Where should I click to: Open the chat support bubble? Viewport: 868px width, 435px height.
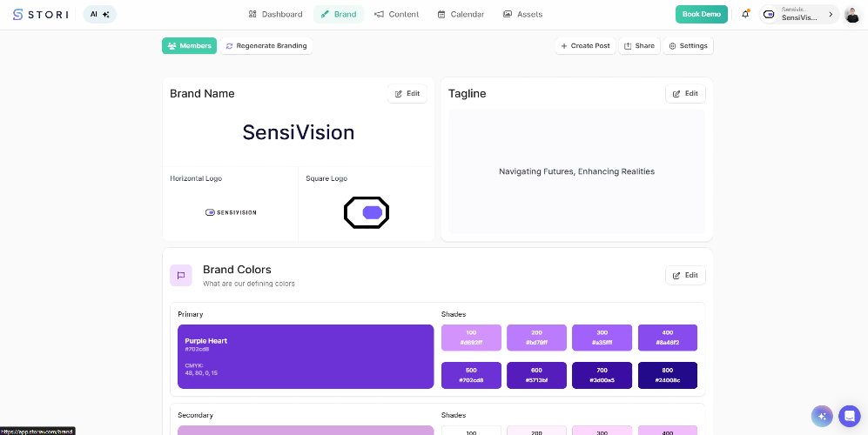849,416
